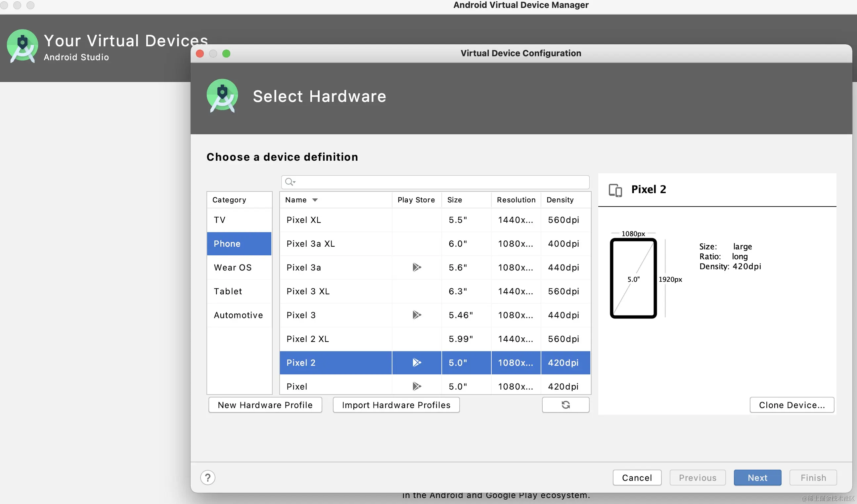Click the Play Store icon in Pixel 2 row
857x504 pixels.
[x=417, y=362]
